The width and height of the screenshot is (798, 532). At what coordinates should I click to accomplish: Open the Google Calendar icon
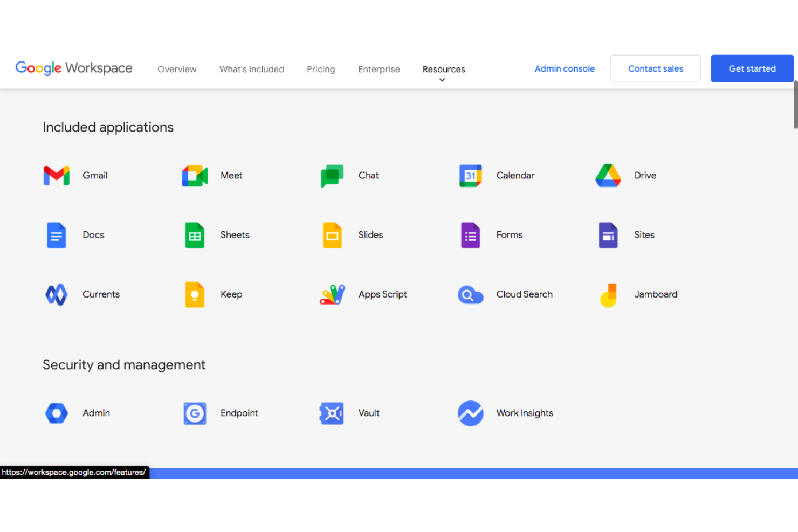click(470, 175)
